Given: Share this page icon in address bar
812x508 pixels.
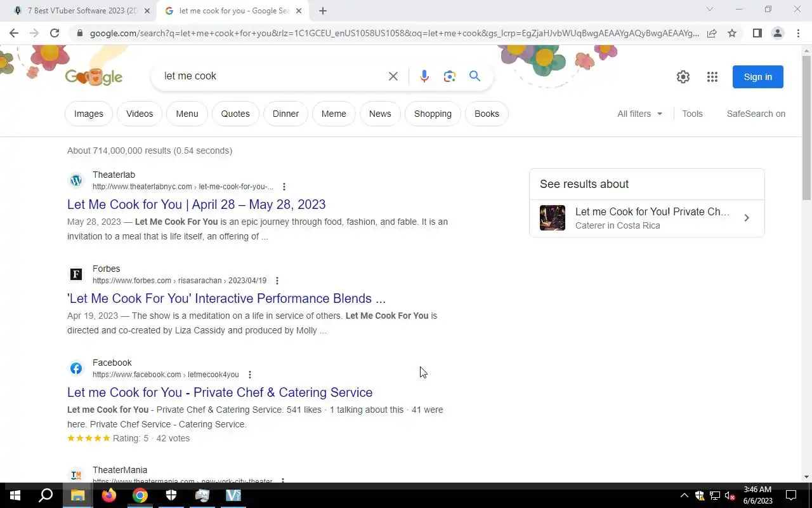Looking at the screenshot, I should pos(712,33).
